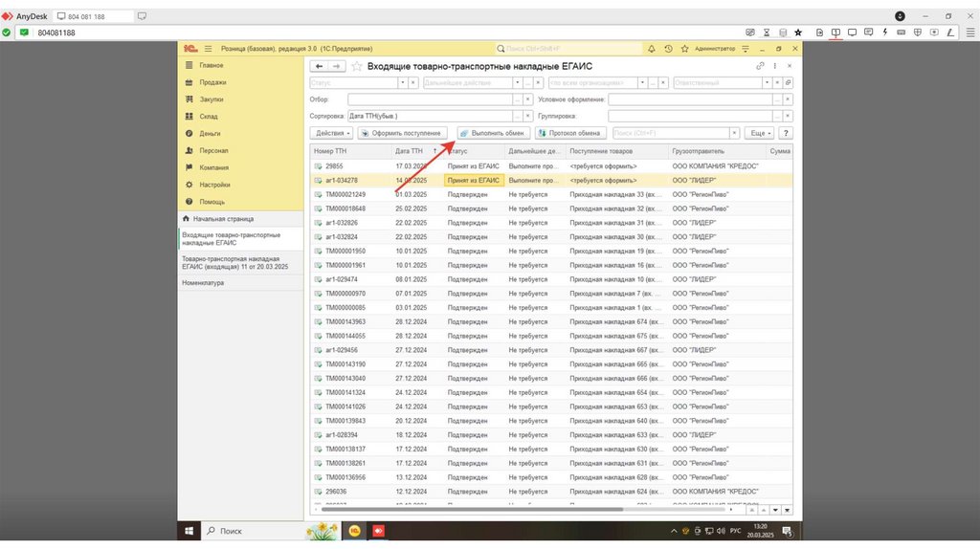Add current form to favorites star
The image size is (980, 549).
(x=357, y=66)
